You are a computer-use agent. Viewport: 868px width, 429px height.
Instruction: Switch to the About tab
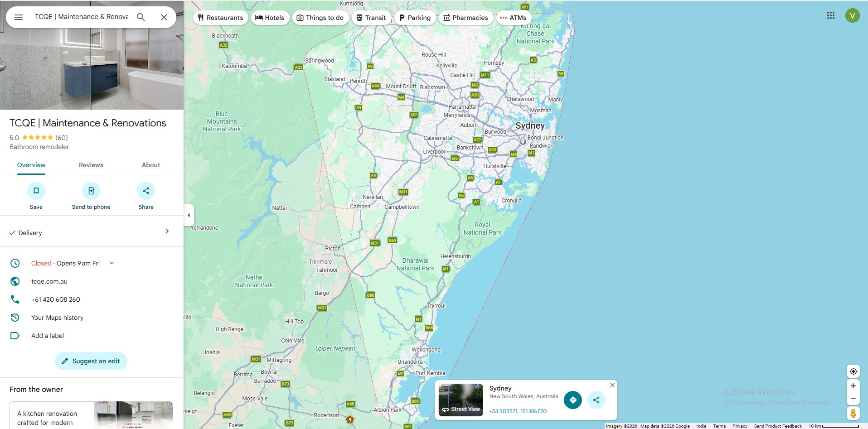pos(151,165)
